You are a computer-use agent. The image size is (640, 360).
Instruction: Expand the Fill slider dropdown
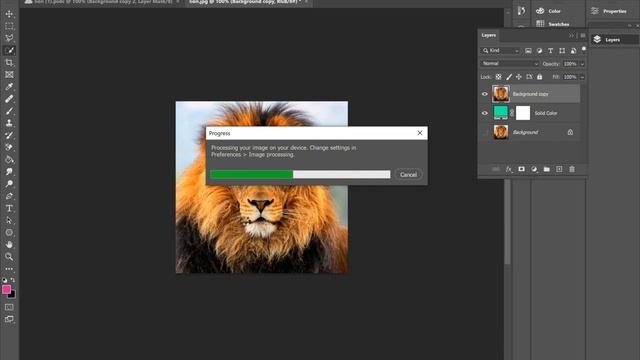point(582,77)
